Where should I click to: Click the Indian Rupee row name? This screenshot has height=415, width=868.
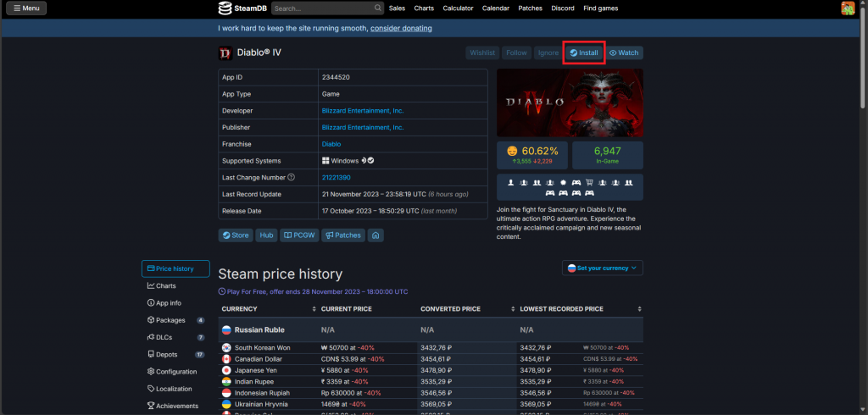[254, 382]
